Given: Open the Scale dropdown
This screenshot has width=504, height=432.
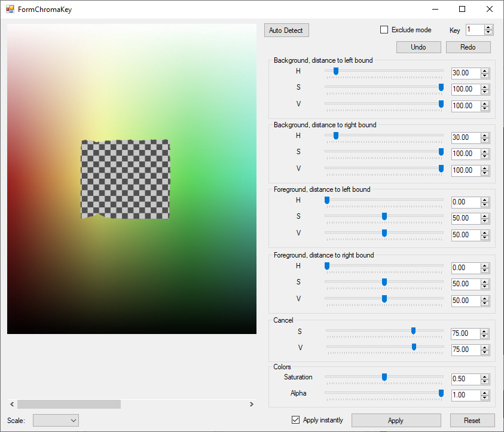Looking at the screenshot, I should point(56,421).
